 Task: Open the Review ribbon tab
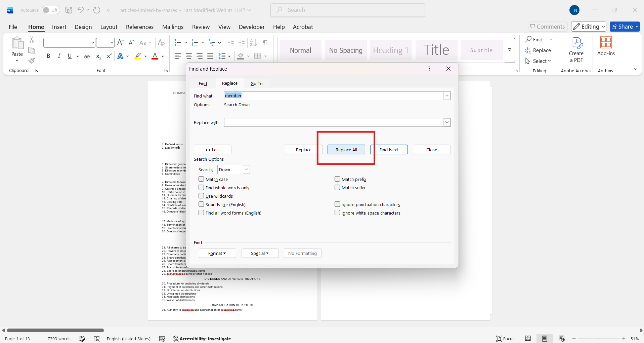click(201, 27)
